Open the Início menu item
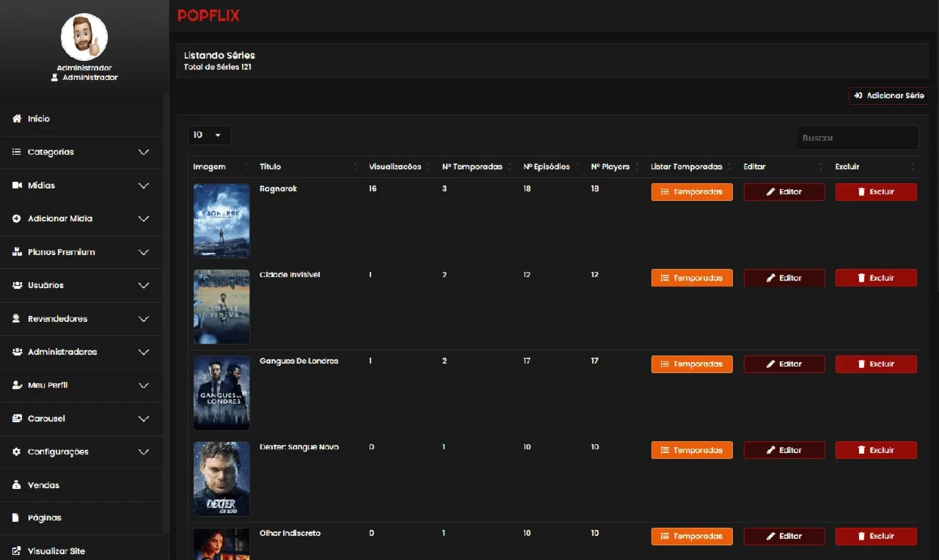 coord(81,119)
